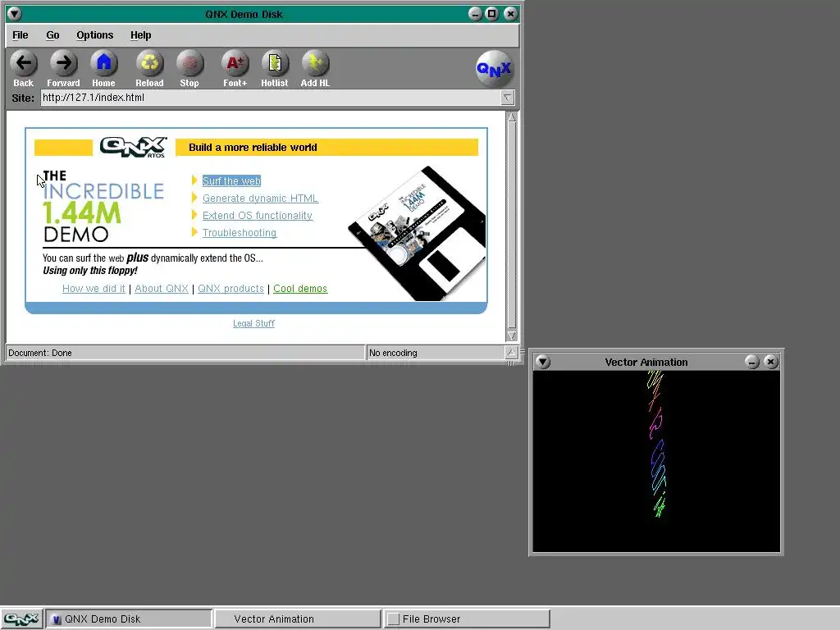This screenshot has width=840, height=630.
Task: Add page via Add HL icon
Action: click(315, 64)
